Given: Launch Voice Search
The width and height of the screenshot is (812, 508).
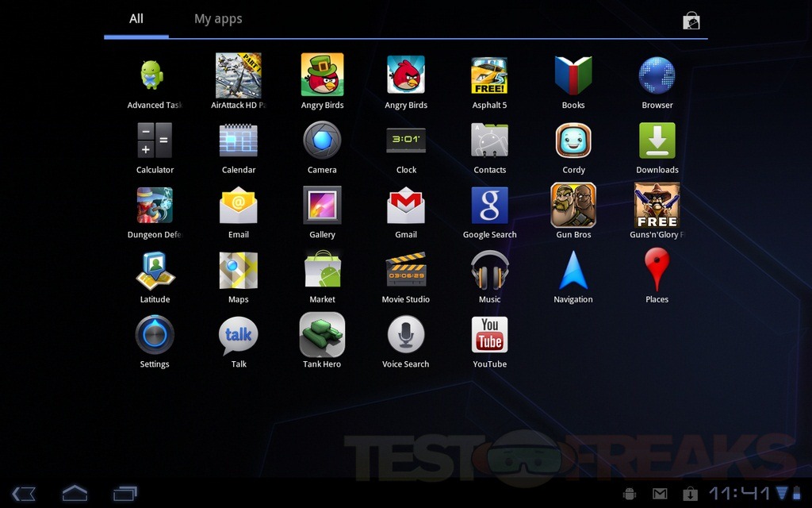Looking at the screenshot, I should click(406, 336).
